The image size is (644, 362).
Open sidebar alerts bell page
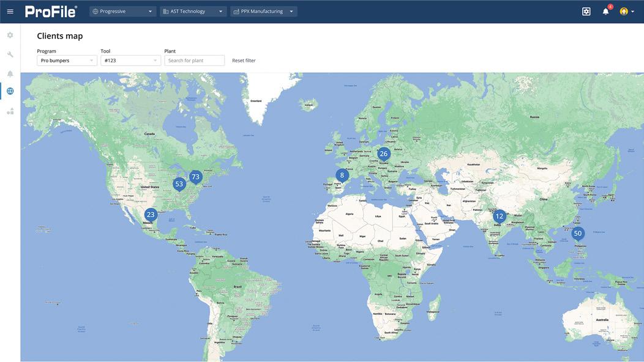click(10, 73)
